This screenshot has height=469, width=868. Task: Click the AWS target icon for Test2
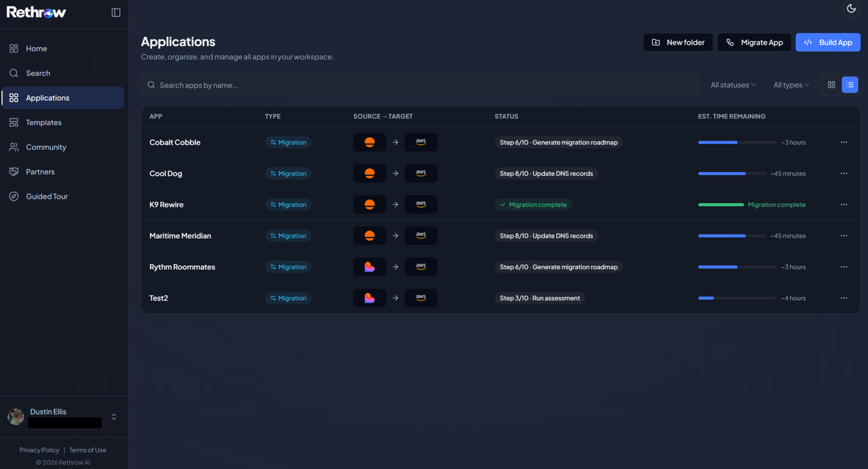(421, 298)
